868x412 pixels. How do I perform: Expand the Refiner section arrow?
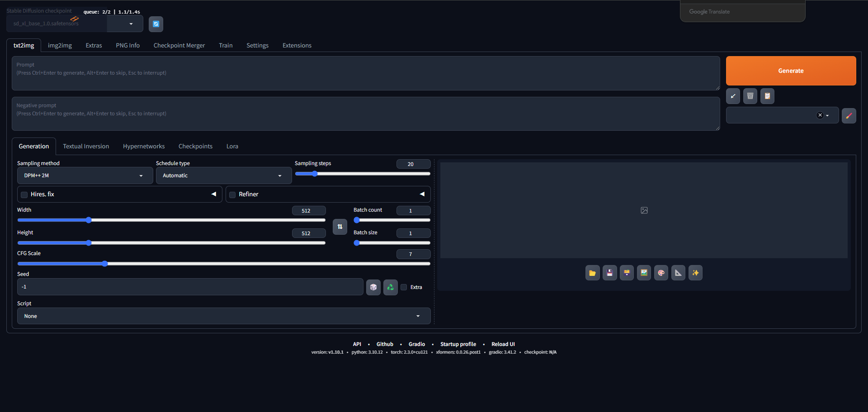pyautogui.click(x=422, y=194)
